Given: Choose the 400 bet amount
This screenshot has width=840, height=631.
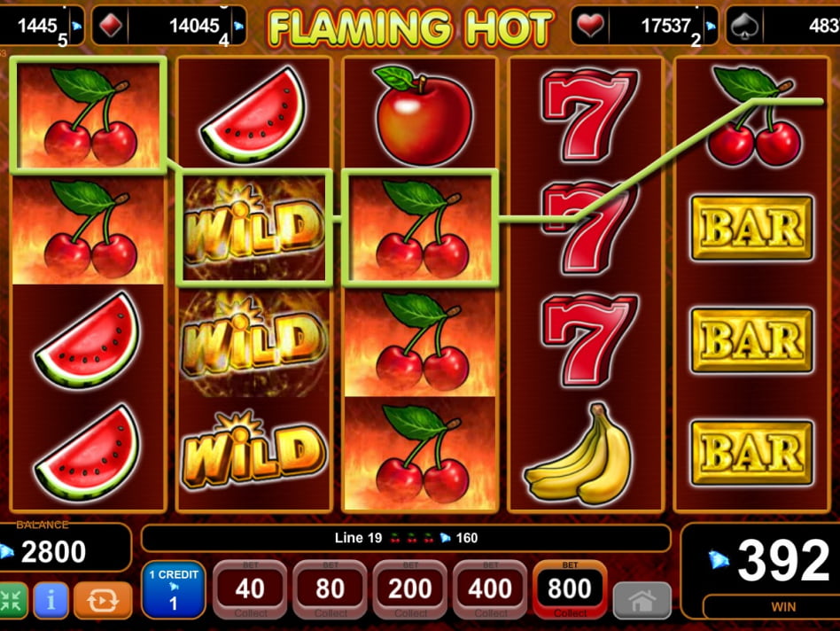Looking at the screenshot, I should click(490, 589).
